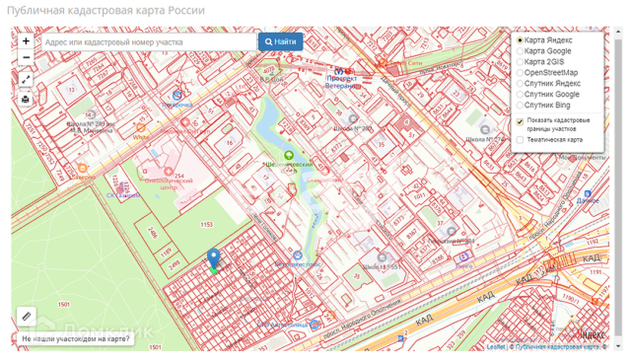Click the blue location pin marker
This screenshot has width=631, height=364.
click(x=214, y=258)
